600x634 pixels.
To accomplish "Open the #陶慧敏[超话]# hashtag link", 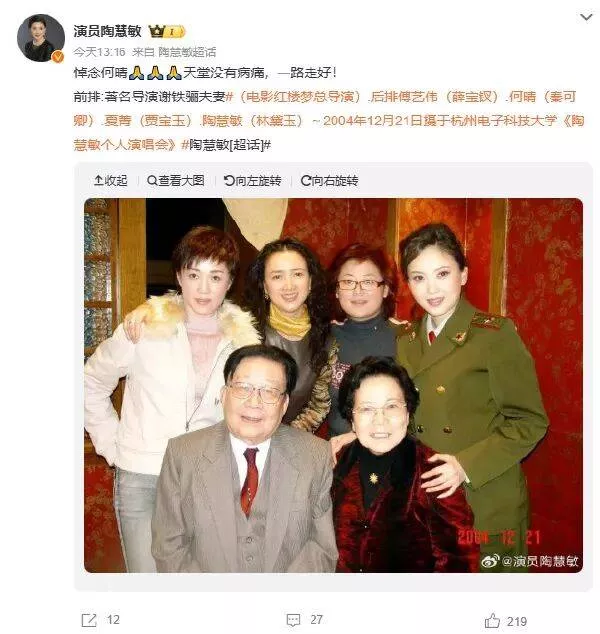I will tap(226, 145).
